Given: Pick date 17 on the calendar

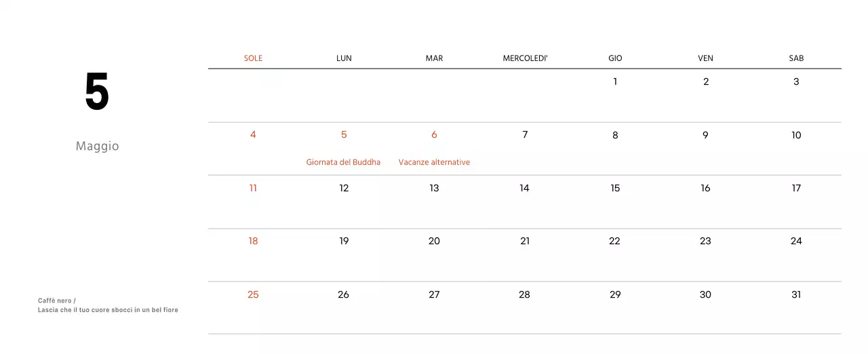Looking at the screenshot, I should pyautogui.click(x=796, y=189).
